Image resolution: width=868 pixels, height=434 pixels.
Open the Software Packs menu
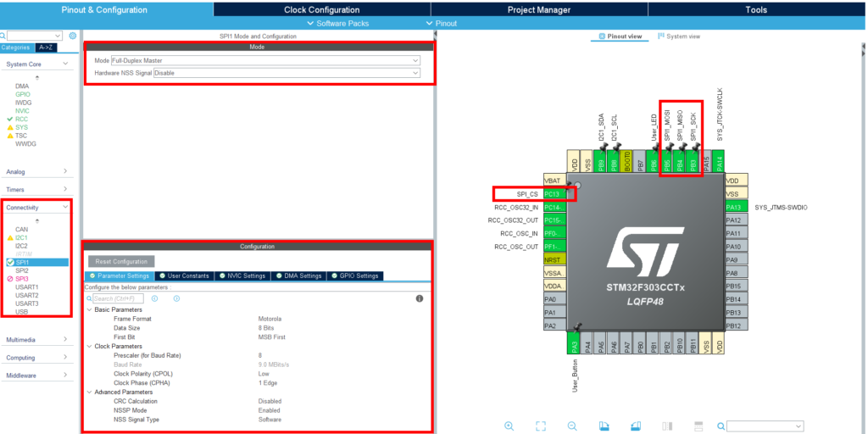(x=337, y=23)
